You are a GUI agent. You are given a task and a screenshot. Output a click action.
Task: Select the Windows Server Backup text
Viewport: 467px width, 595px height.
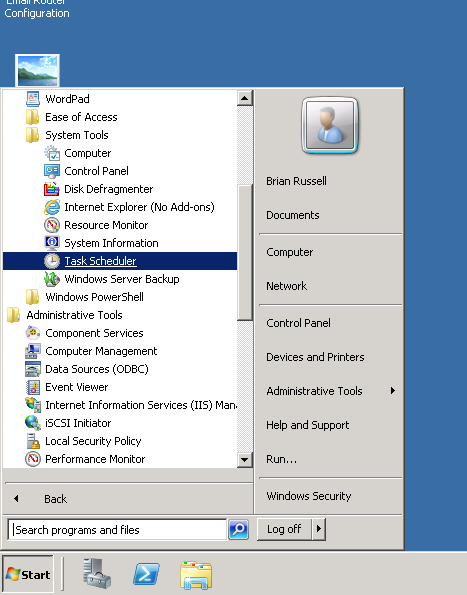click(x=122, y=279)
